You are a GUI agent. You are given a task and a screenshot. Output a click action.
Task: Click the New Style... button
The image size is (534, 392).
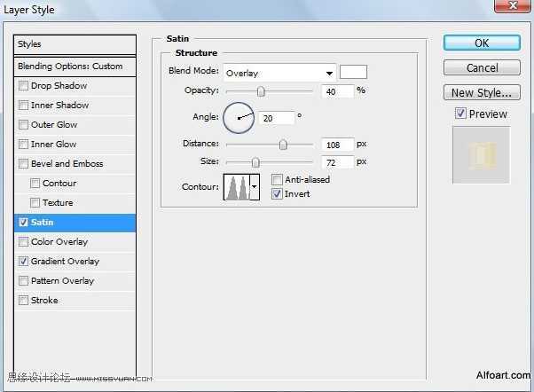[x=482, y=92]
